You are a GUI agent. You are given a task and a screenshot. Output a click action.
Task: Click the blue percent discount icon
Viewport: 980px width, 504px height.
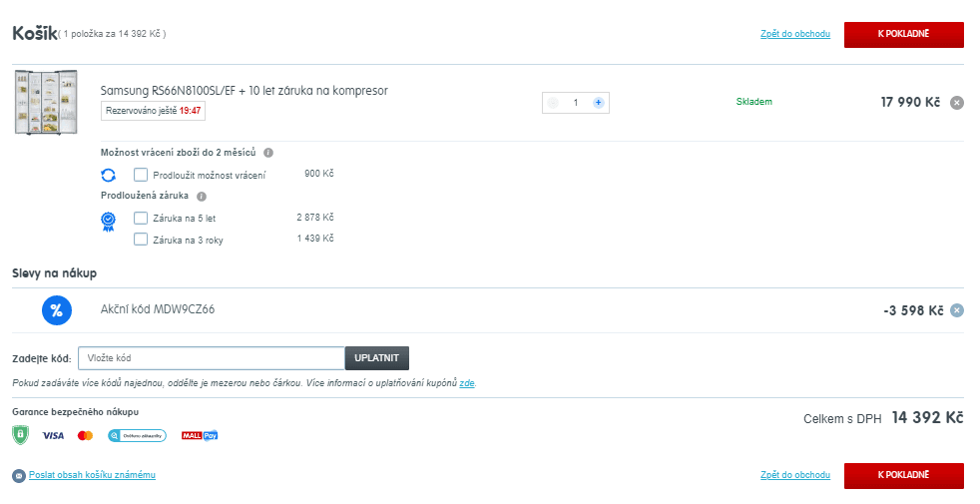57,310
